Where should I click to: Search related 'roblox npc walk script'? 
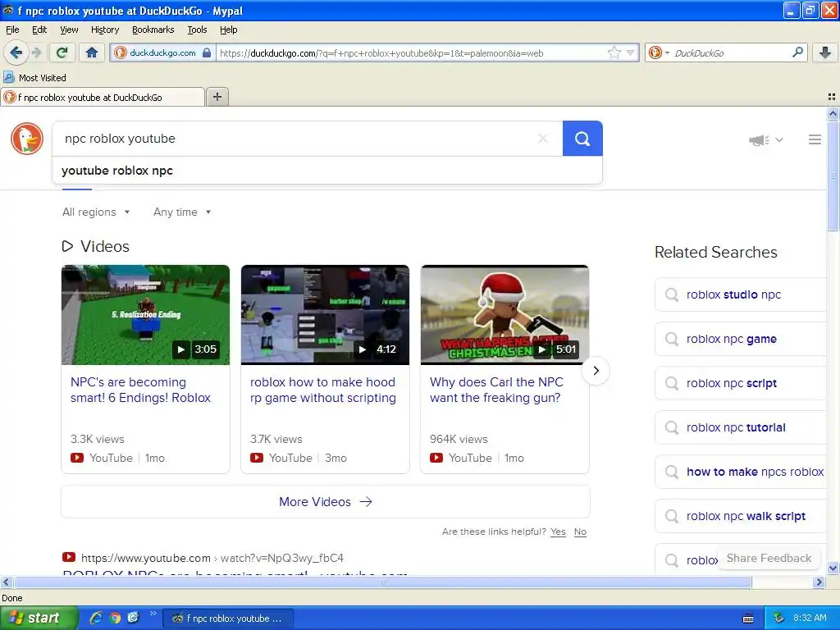741,516
